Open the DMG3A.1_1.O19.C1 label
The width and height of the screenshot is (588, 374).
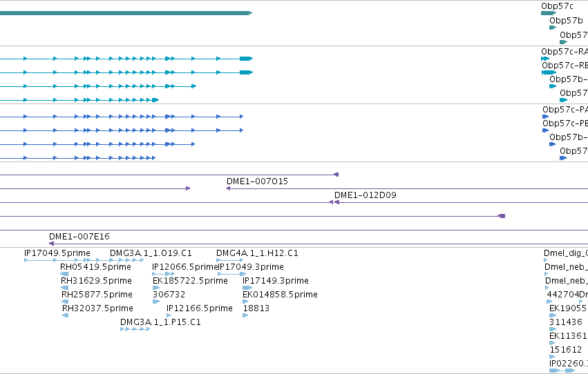pyautogui.click(x=151, y=253)
